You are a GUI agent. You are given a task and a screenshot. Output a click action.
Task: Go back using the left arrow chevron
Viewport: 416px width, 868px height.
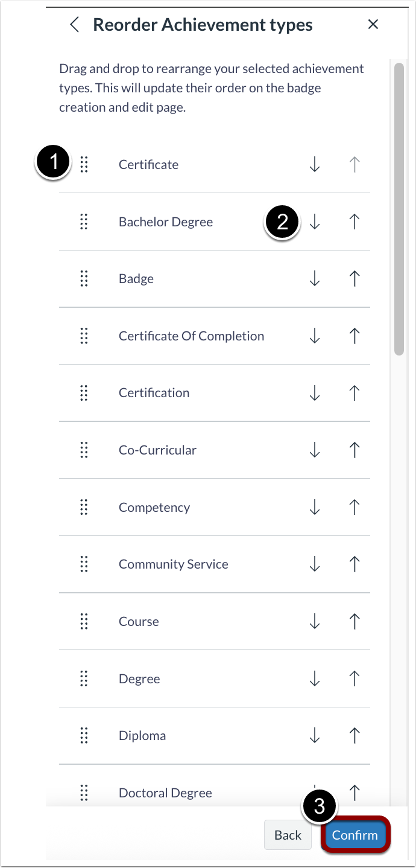pyautogui.click(x=74, y=25)
